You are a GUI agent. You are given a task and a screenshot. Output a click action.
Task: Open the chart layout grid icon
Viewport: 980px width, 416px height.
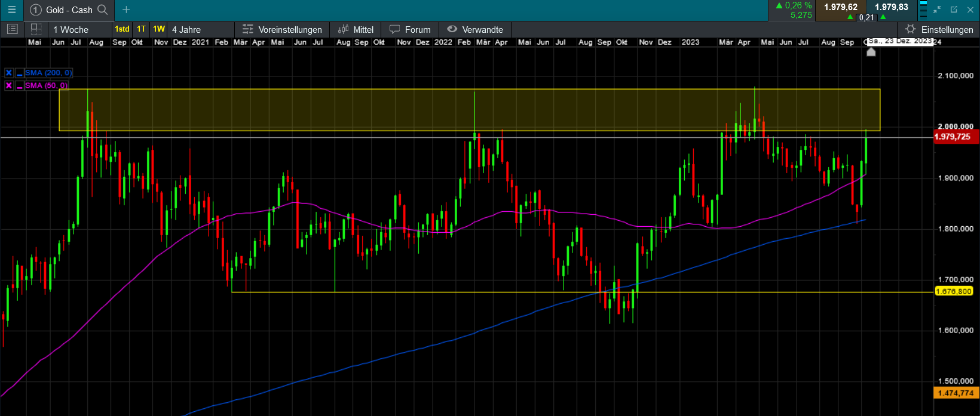(x=36, y=29)
